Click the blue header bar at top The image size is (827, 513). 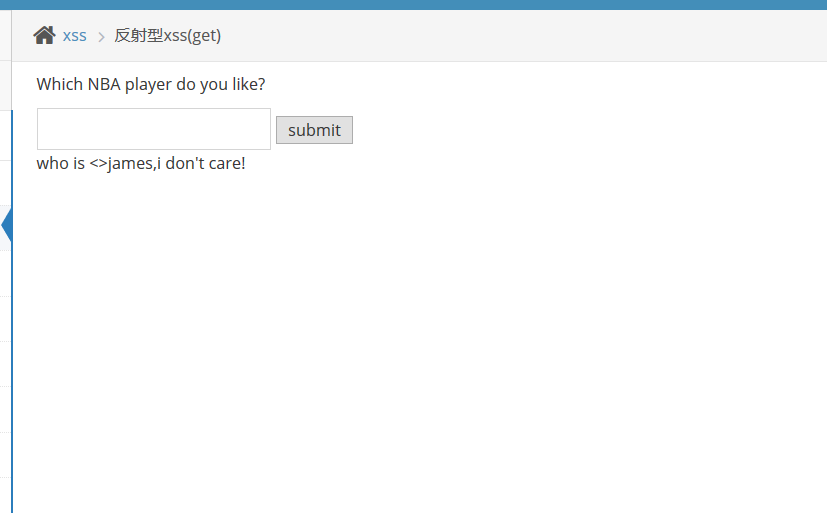413,4
